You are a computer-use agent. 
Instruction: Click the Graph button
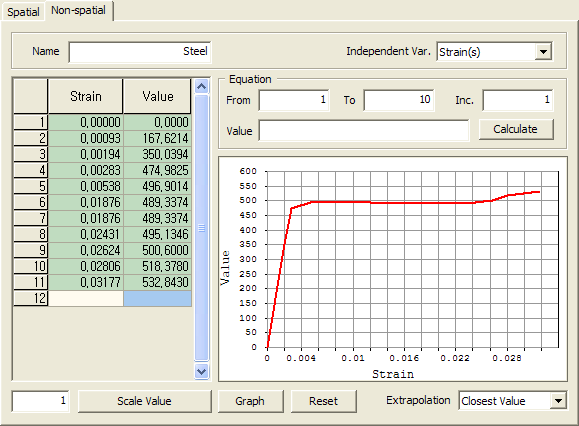click(250, 401)
